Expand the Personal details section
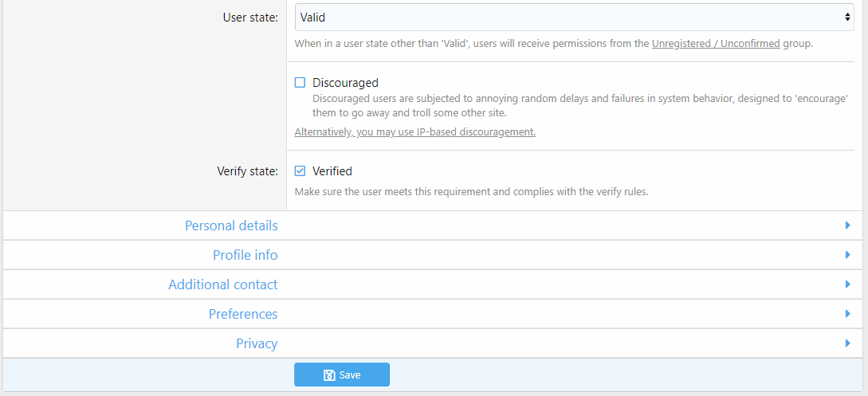868x396 pixels. 231,225
